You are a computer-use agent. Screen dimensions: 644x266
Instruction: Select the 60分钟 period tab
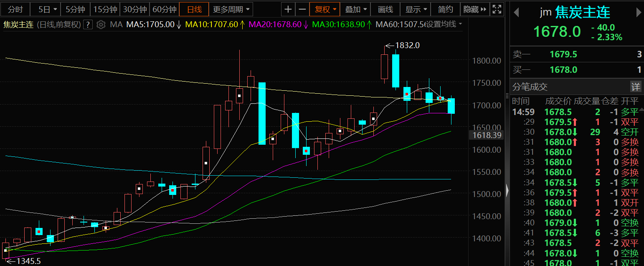point(164,9)
